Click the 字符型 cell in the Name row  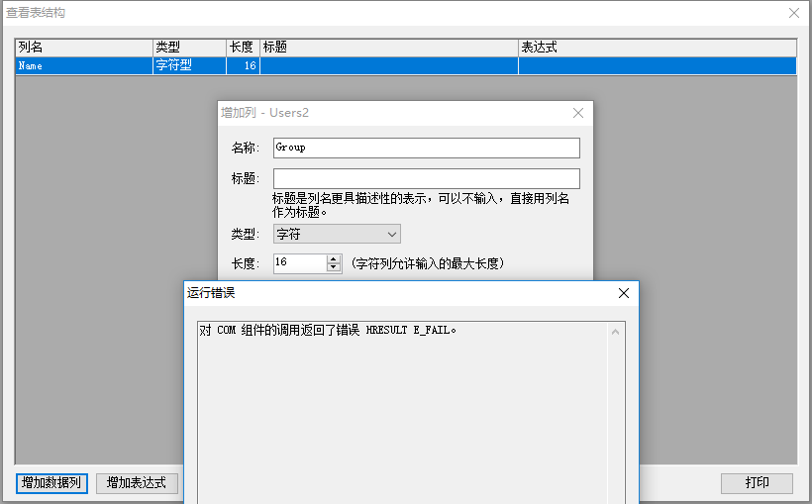tap(189, 65)
